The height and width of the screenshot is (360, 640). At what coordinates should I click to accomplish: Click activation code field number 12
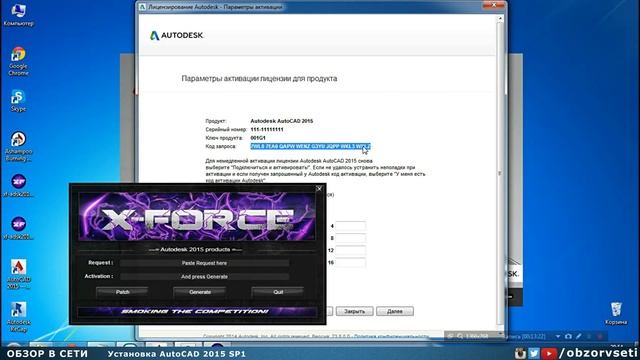(351, 250)
